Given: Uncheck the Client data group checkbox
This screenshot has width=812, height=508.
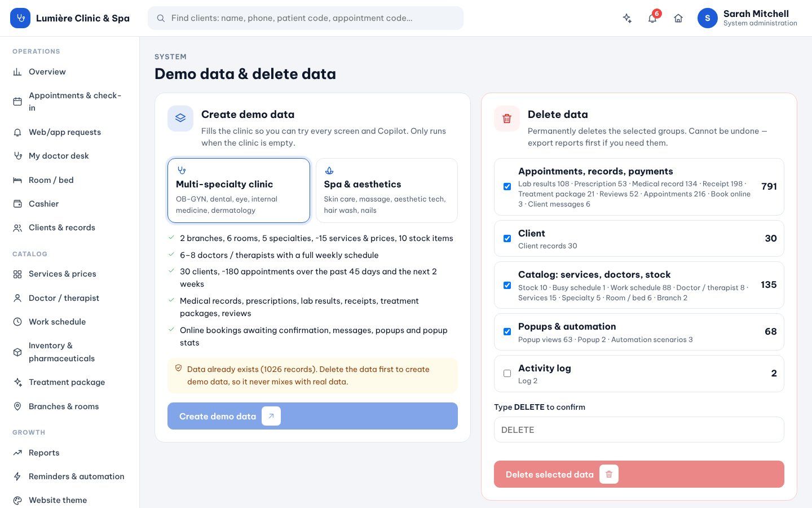Looking at the screenshot, I should (x=507, y=239).
